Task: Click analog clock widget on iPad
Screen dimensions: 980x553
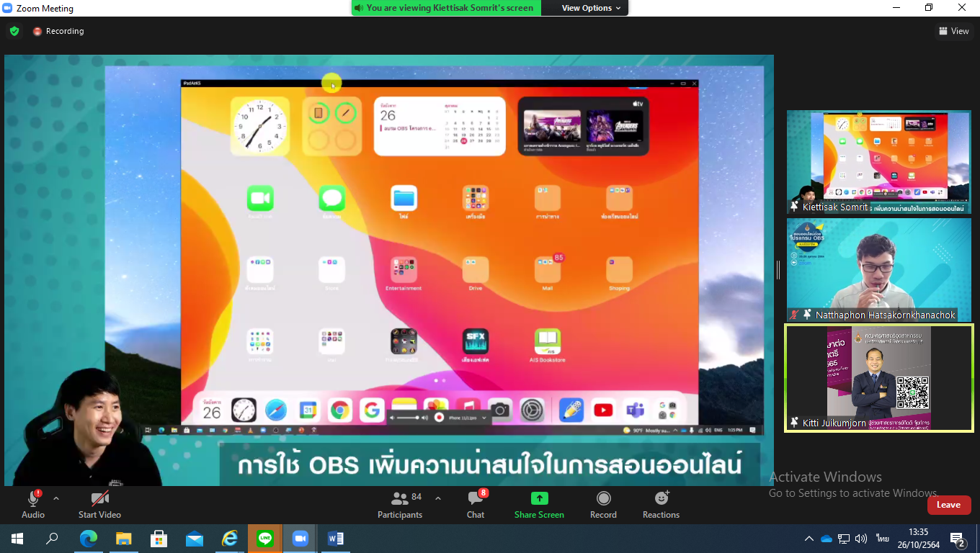Action: 259,126
